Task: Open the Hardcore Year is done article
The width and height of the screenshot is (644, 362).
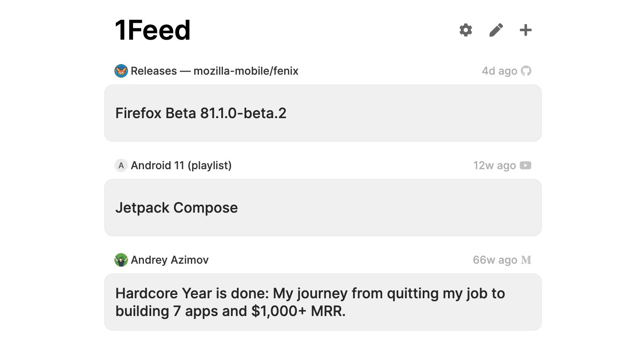Action: (x=323, y=302)
